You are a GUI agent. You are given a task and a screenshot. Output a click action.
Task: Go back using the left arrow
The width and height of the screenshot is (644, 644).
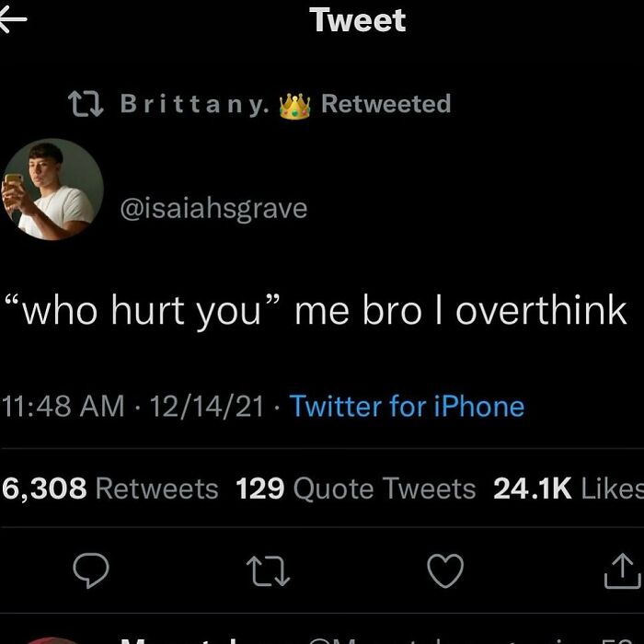pyautogui.click(x=12, y=19)
